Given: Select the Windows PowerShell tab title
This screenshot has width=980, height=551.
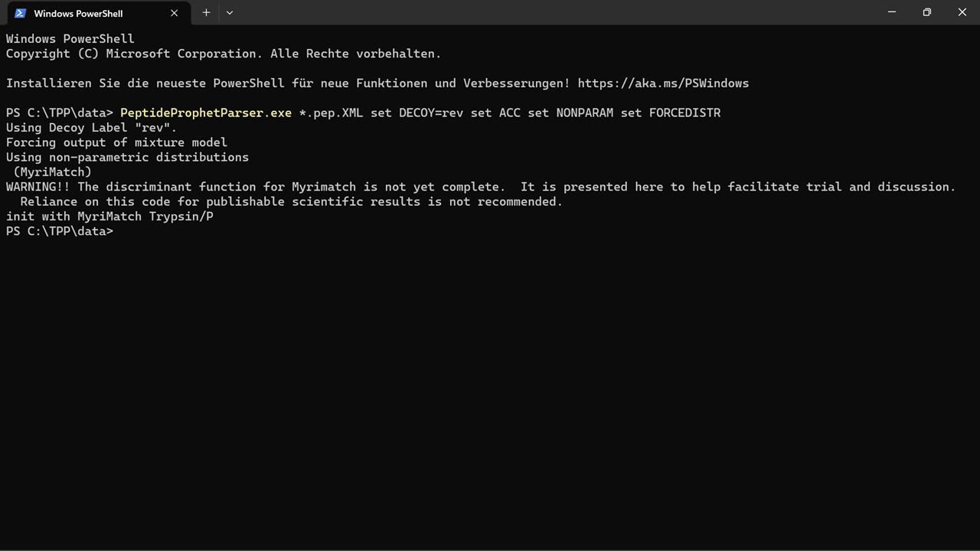Looking at the screenshot, I should click(x=78, y=14).
